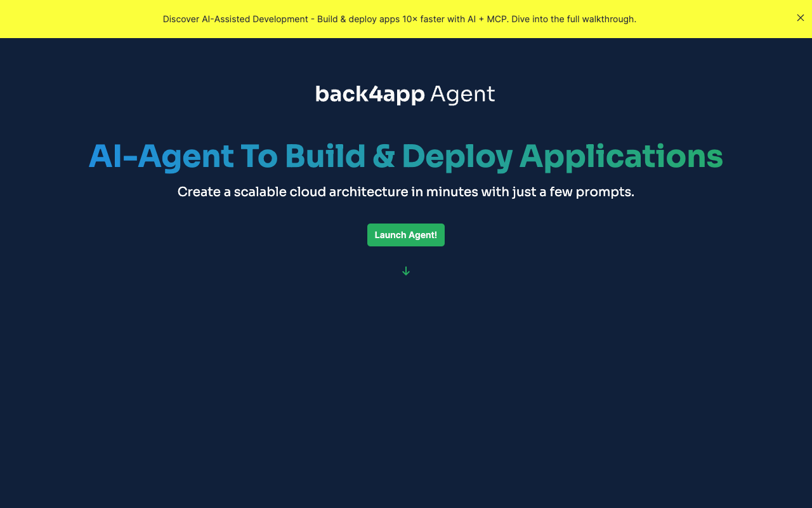Click the 'Create a scalable cloud architecture' subtitle
This screenshot has height=508, width=812.
pos(406,192)
